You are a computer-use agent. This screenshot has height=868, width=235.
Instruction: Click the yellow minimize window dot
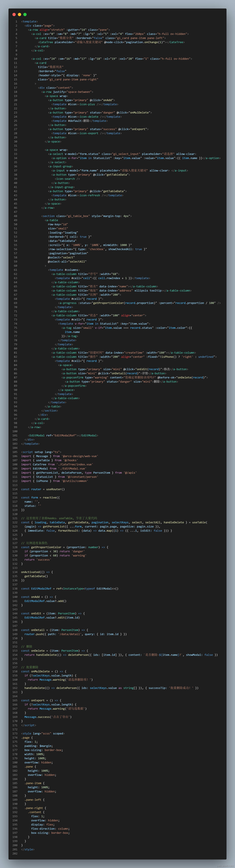point(20,14)
